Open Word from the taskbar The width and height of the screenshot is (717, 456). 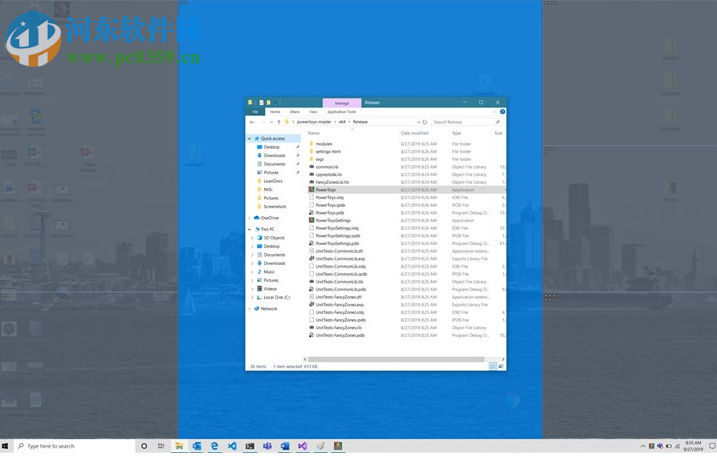(284, 446)
